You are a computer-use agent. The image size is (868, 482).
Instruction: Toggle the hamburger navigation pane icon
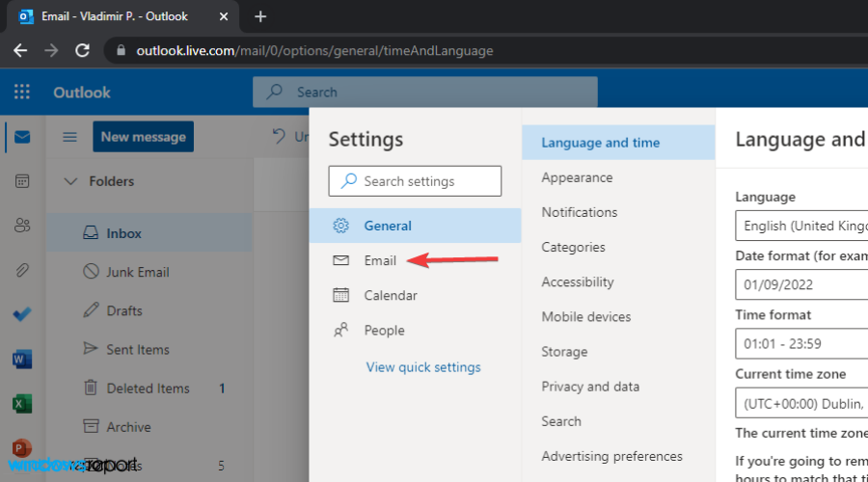click(x=69, y=137)
